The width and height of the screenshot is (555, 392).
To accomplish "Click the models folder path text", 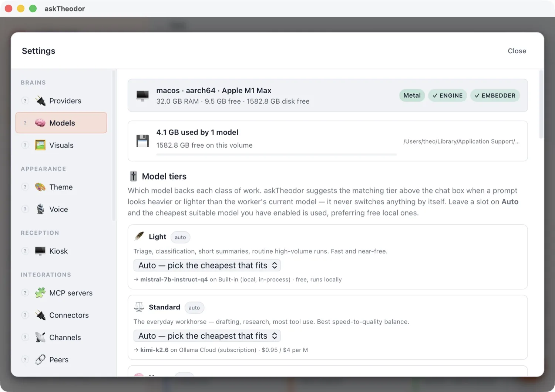I will click(x=461, y=141).
